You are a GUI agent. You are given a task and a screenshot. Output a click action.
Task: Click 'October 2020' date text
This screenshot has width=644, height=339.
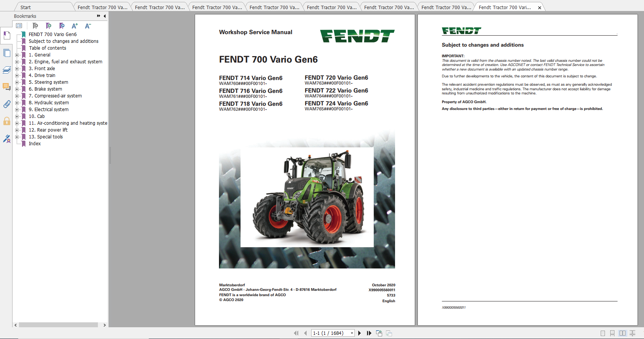pos(383,285)
